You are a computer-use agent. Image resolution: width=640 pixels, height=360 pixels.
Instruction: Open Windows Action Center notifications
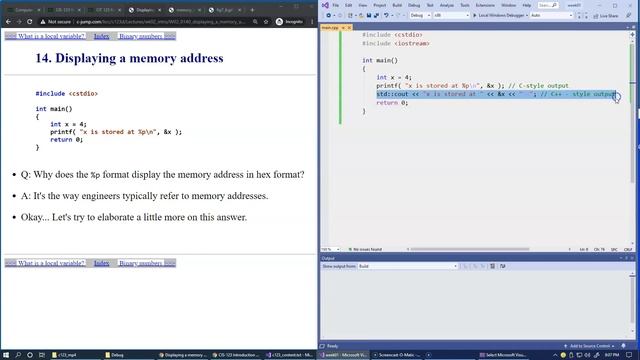click(629, 355)
